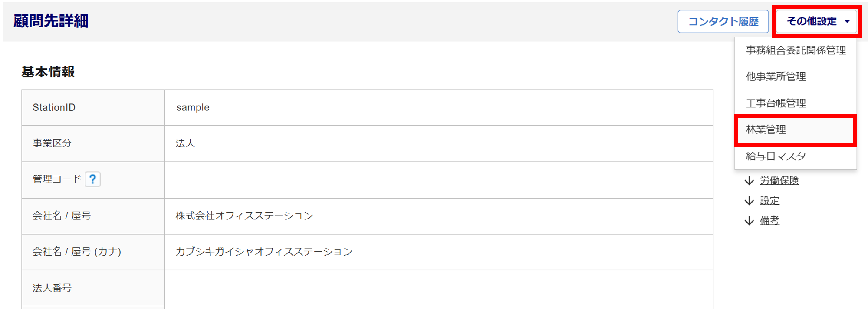Select 工事台帳管理 in the dropdown
Image resolution: width=868 pixels, height=309 pixels.
(776, 103)
